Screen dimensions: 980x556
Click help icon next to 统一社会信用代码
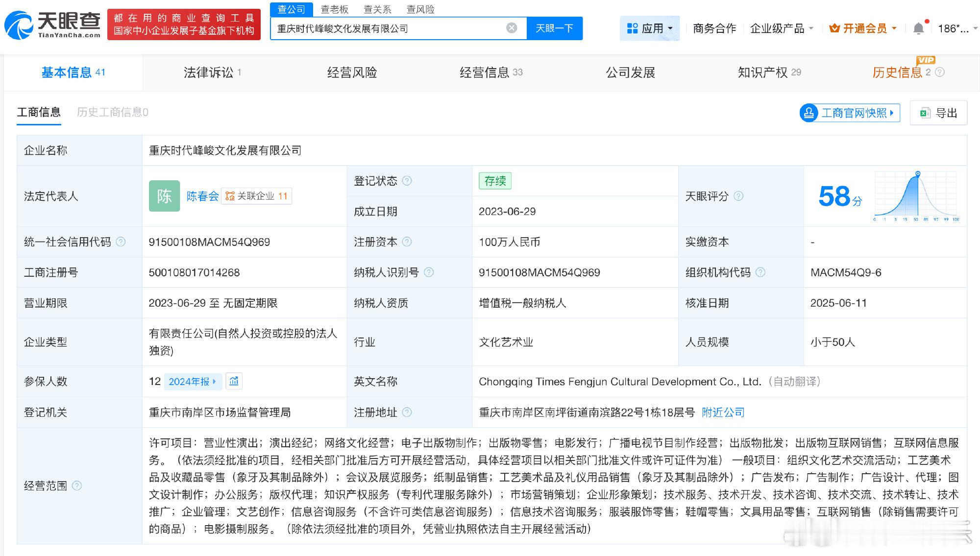click(121, 242)
